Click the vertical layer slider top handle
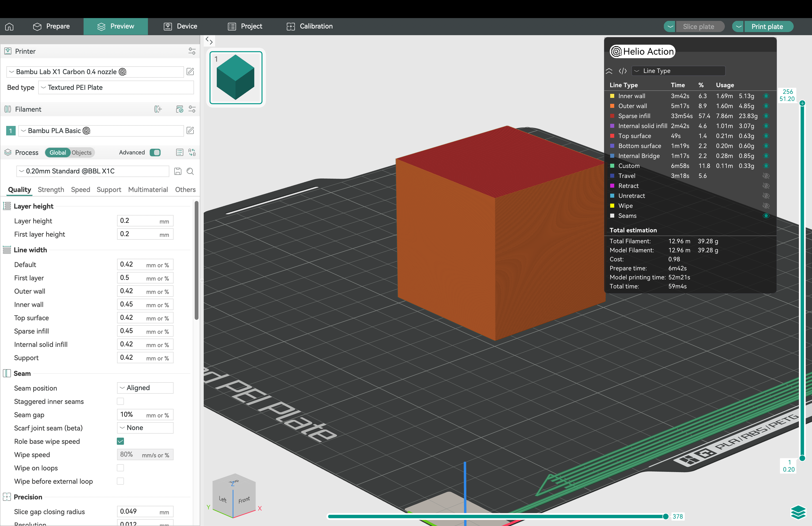 tap(802, 103)
